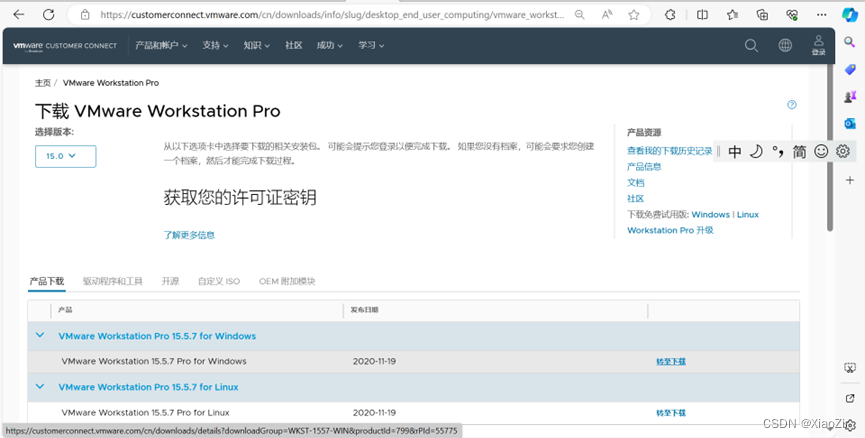This screenshot has height=438, width=865.
Task: Open the sidebar search icon
Action: [x=850, y=42]
